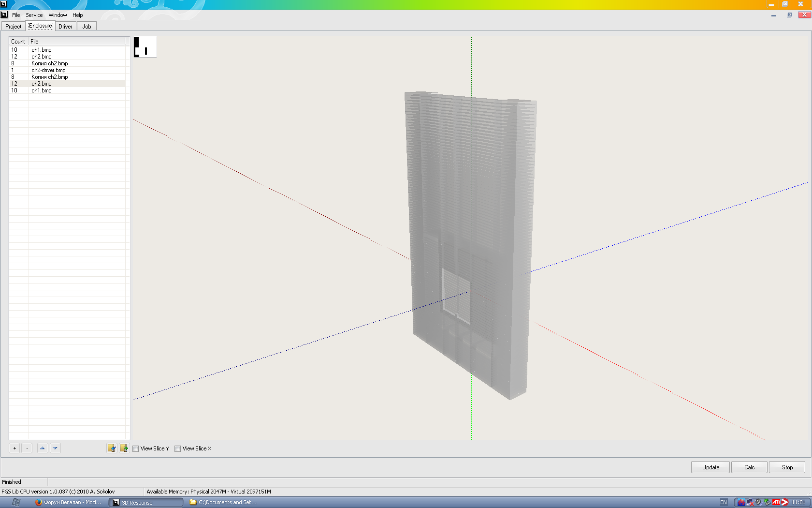
Task: Open the C:\Documents and Settings taskbar button
Action: tap(223, 502)
